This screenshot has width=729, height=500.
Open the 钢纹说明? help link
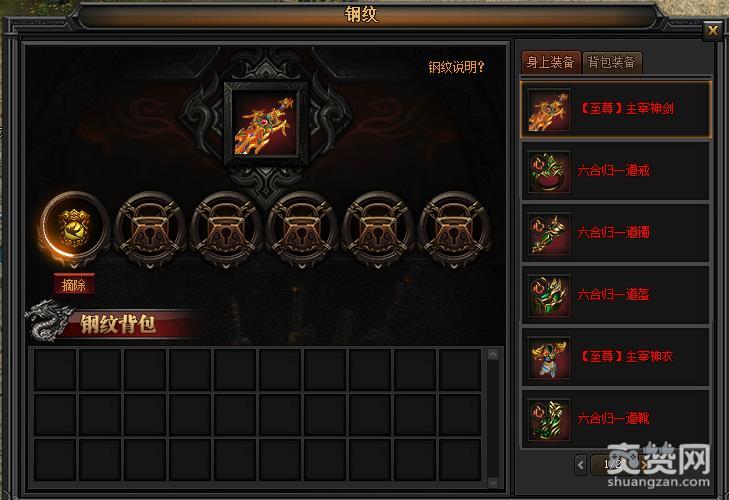click(456, 67)
